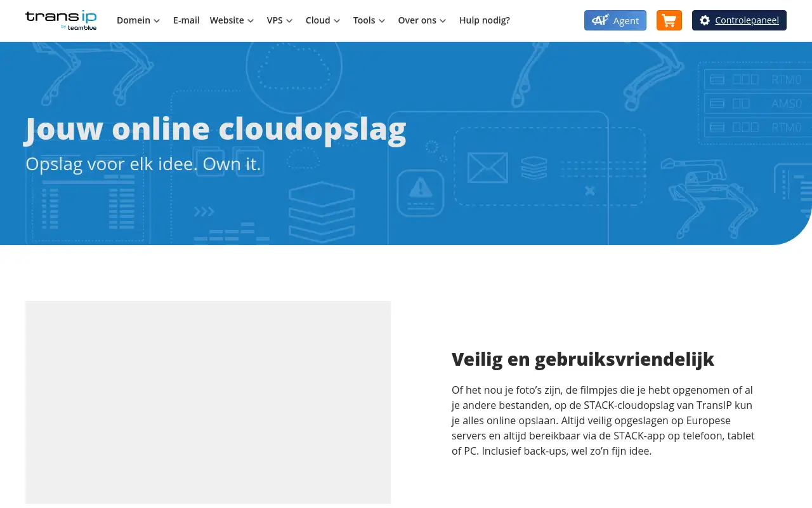Click the paragraph about STACK-cloudopslag
This screenshot has width=812, height=508.
603,420
